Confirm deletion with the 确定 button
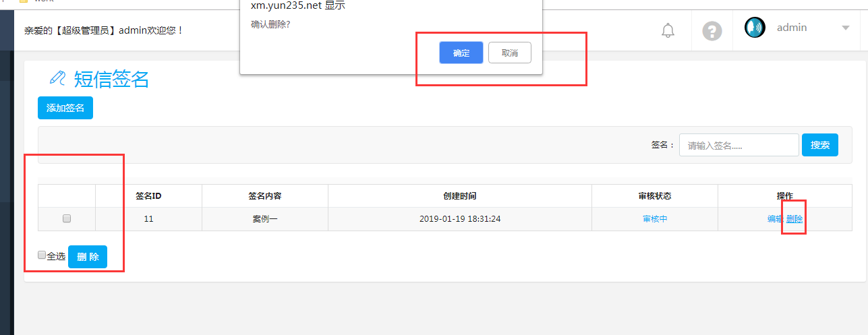Screen dimensions: 868x335 pos(461,53)
